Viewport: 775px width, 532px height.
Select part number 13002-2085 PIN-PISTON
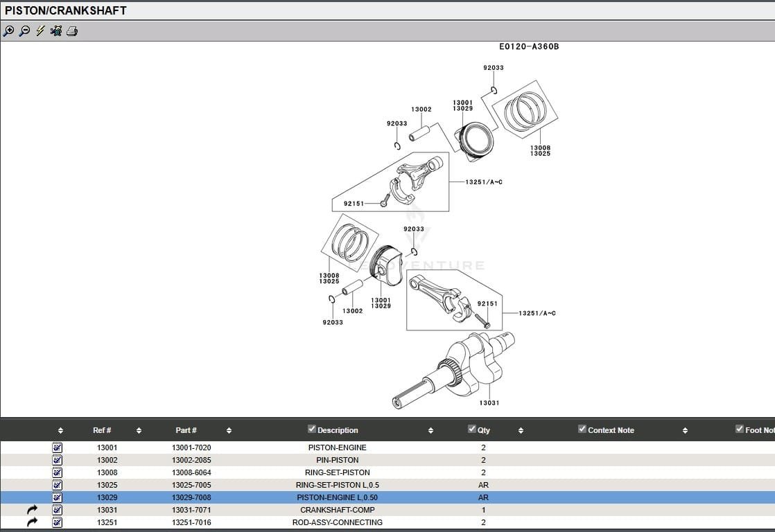click(x=191, y=460)
